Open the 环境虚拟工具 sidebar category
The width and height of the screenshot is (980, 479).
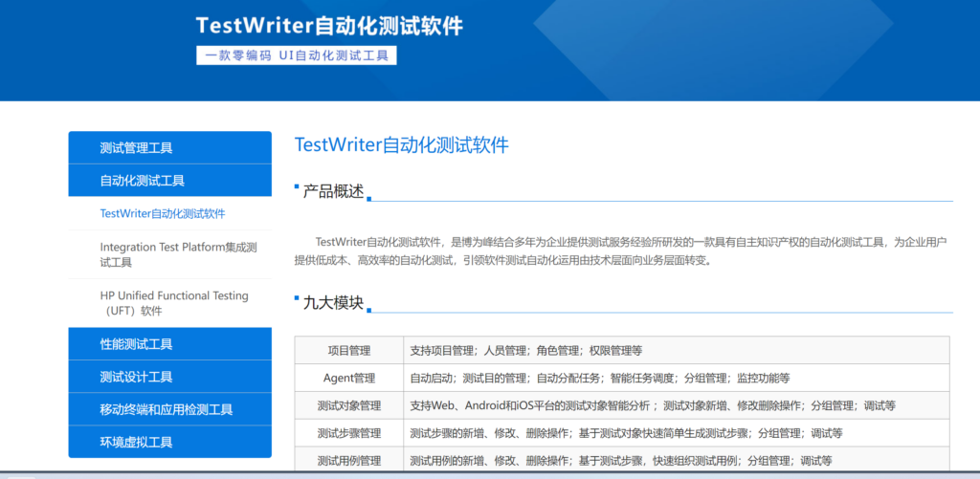pos(170,442)
